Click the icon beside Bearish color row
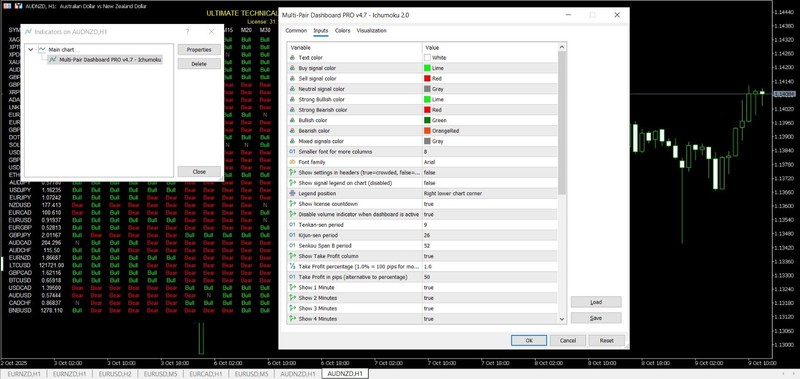 click(x=292, y=131)
